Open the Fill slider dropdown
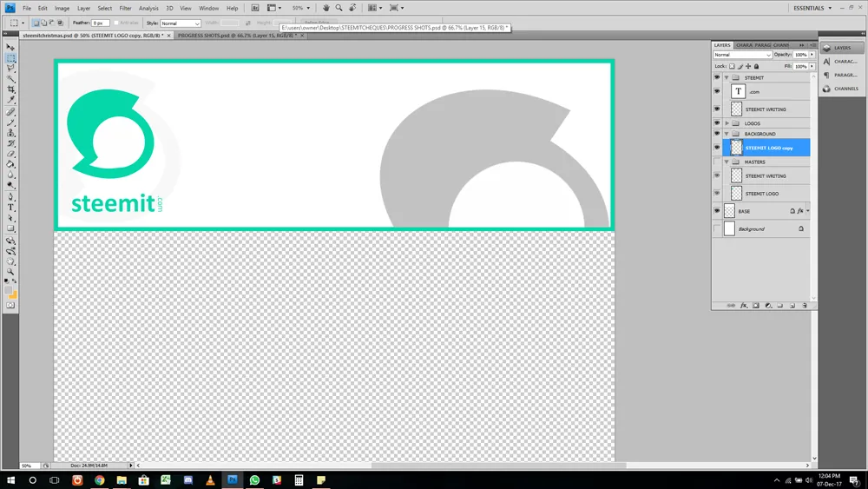This screenshot has height=489, width=868. [x=812, y=67]
